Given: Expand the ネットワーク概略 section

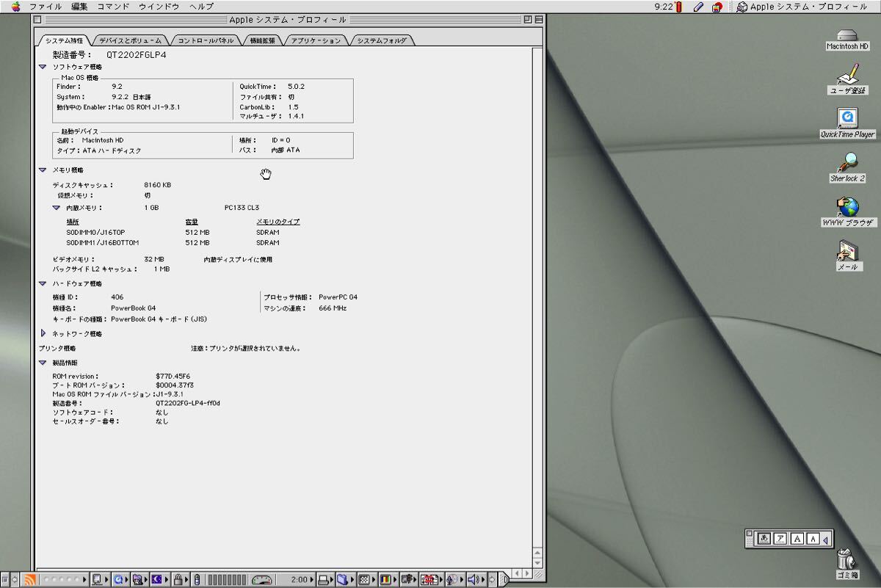Looking at the screenshot, I should click(x=43, y=333).
